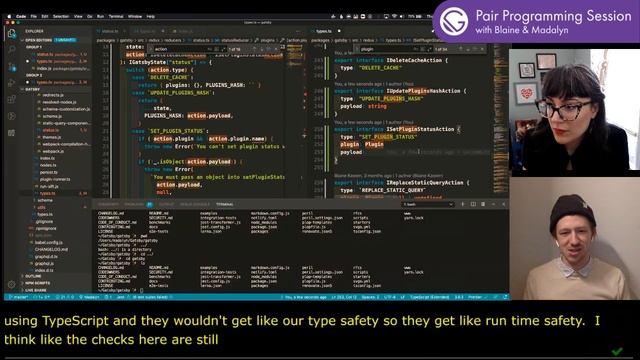Open the Run and Debug view
Image resolution: width=640 pixels, height=360 pixels.
point(12,83)
